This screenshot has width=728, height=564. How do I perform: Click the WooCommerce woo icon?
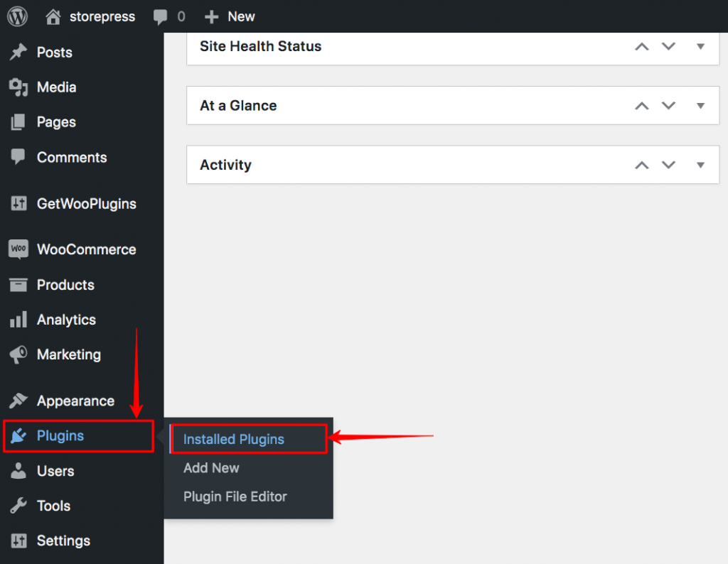(x=18, y=249)
